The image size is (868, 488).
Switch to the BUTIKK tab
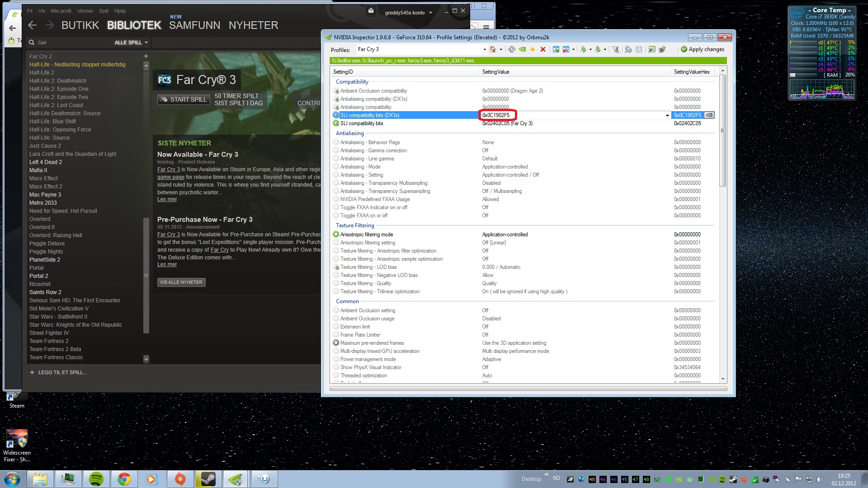pyautogui.click(x=80, y=25)
